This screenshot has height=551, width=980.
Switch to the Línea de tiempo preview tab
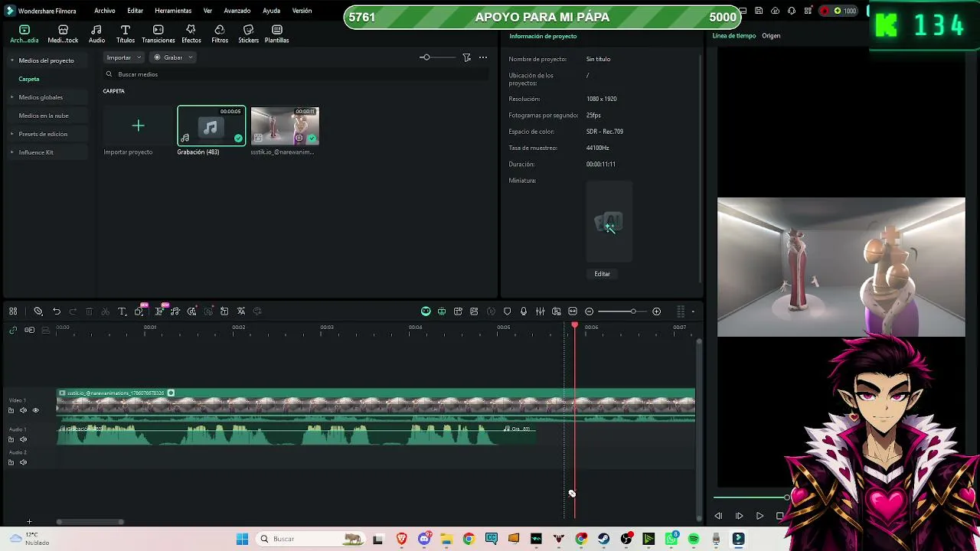[x=734, y=36]
